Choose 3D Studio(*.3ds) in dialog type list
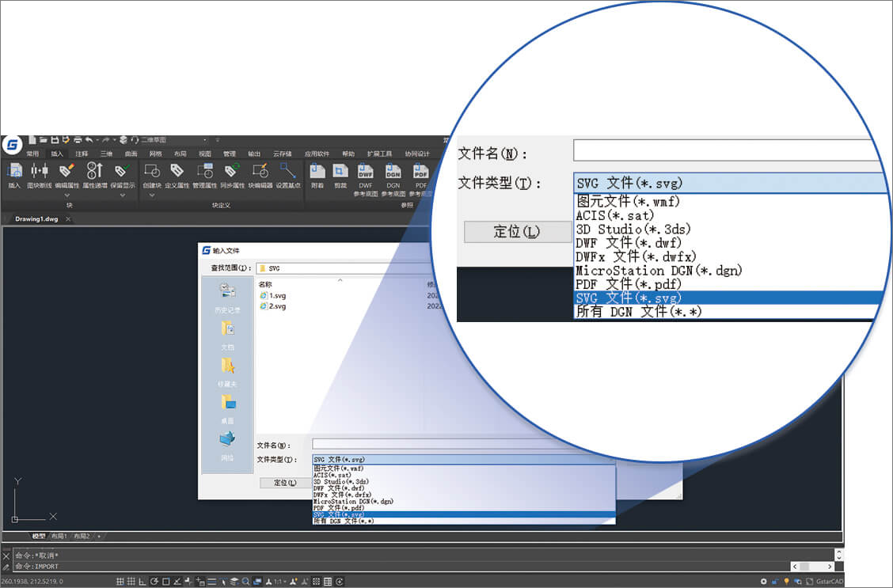This screenshot has height=588, width=893. click(464, 481)
